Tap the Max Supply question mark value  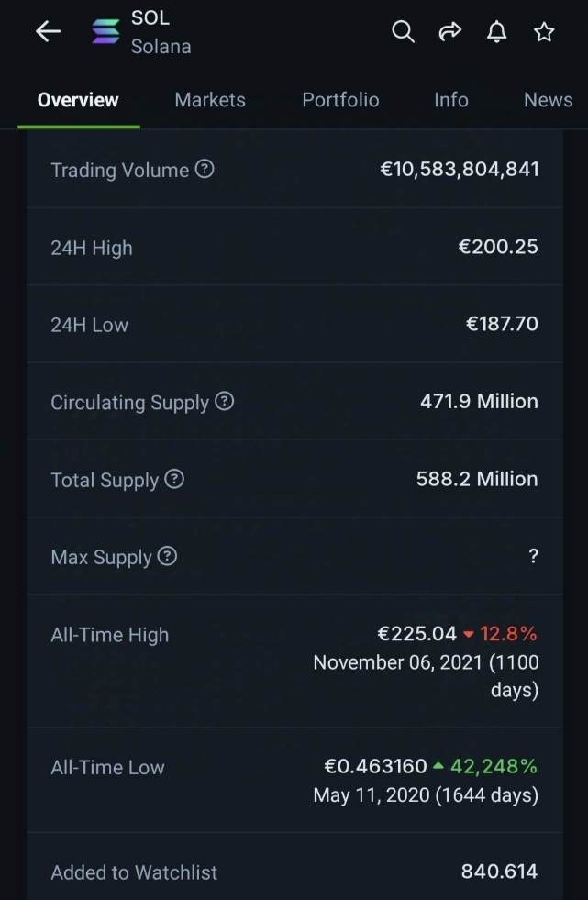pyautogui.click(x=533, y=556)
